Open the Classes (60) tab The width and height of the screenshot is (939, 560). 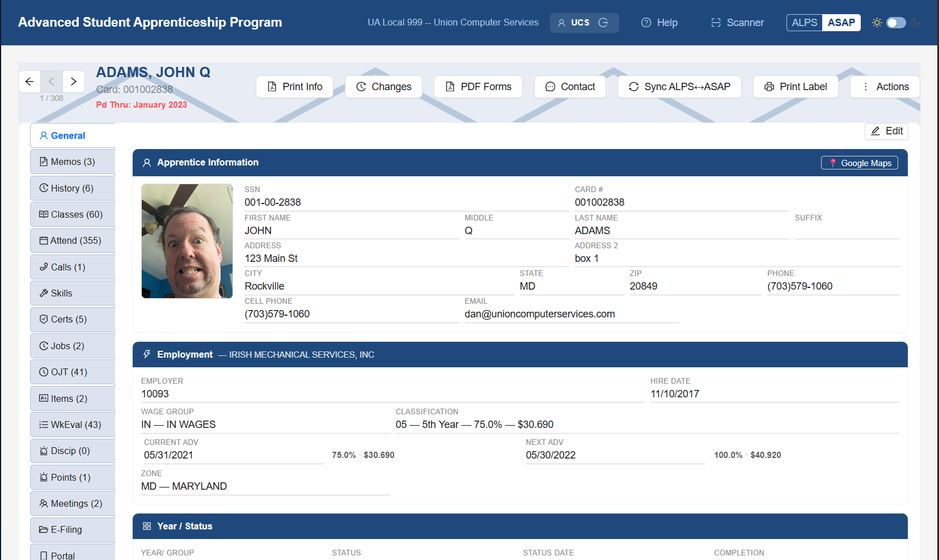(x=73, y=214)
